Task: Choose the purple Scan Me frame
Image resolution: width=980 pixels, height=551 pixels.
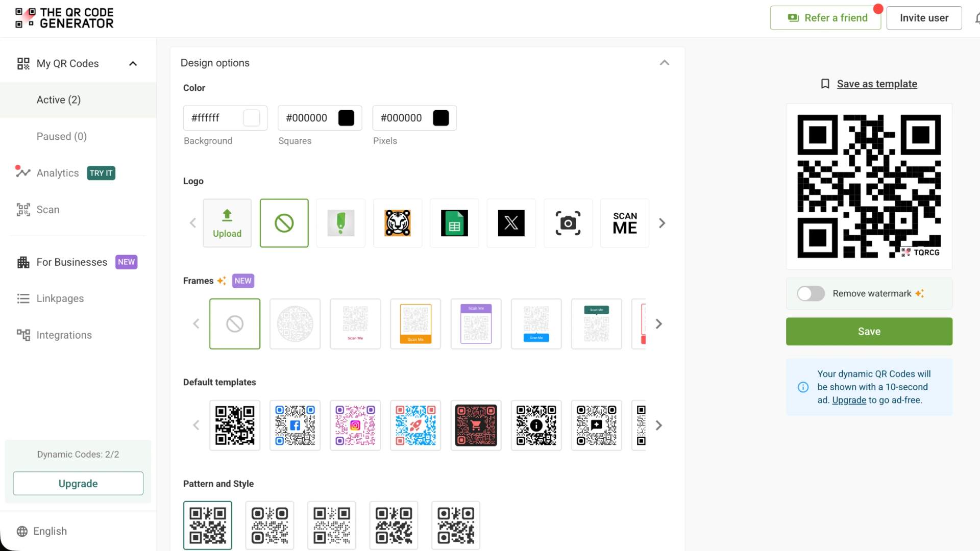Action: [x=476, y=324]
